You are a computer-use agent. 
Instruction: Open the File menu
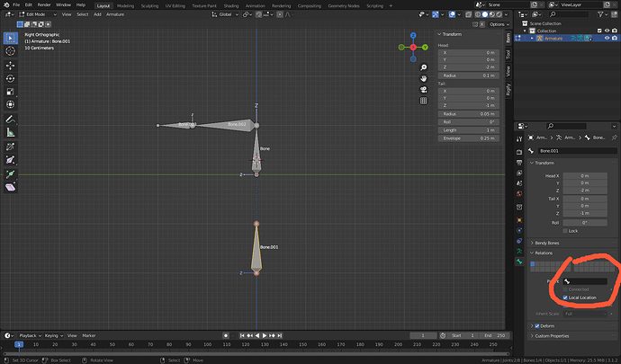16,5
